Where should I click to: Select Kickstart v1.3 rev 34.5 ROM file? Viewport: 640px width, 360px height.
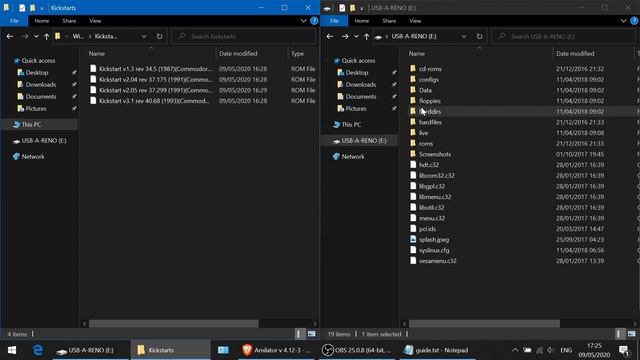pyautogui.click(x=155, y=69)
